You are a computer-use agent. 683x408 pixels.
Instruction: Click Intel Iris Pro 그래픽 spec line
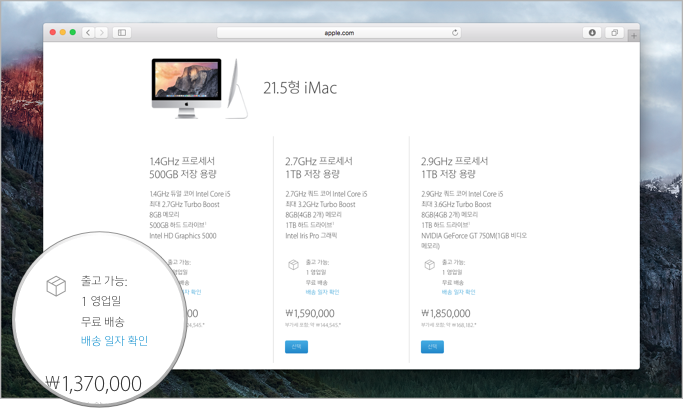point(311,236)
